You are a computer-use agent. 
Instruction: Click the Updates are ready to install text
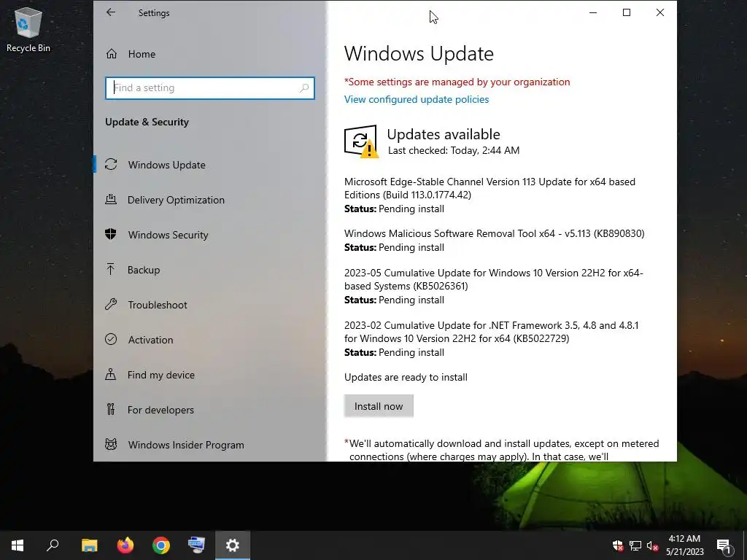click(x=406, y=377)
